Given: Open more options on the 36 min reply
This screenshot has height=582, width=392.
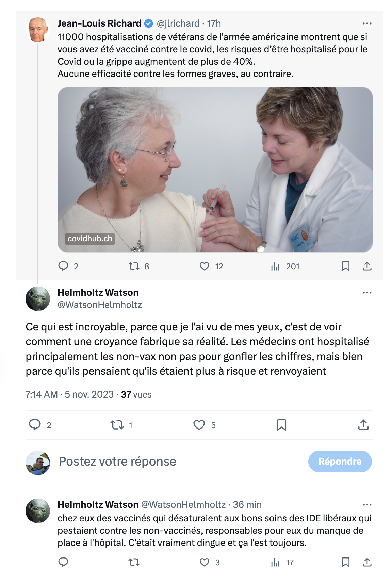Looking at the screenshot, I should tap(367, 505).
